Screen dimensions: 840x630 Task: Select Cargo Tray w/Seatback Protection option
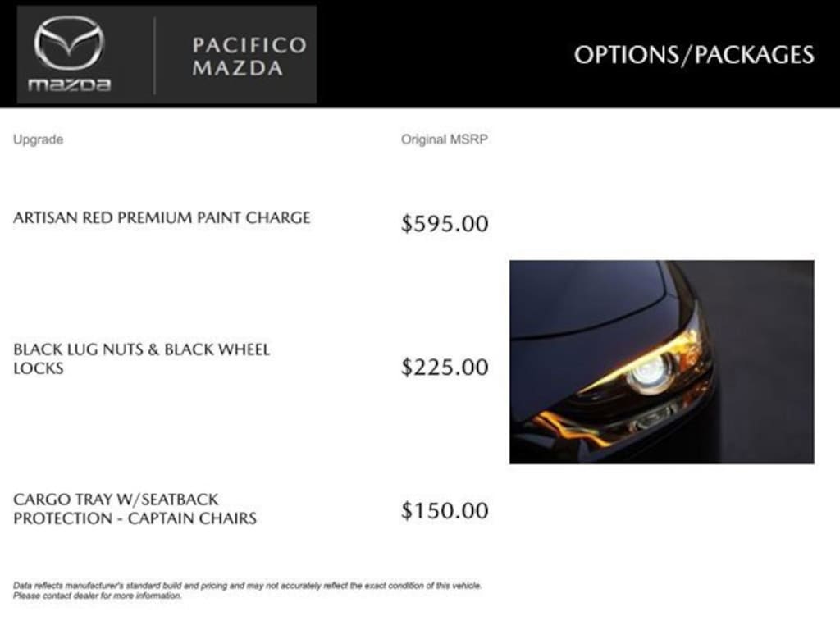point(135,509)
